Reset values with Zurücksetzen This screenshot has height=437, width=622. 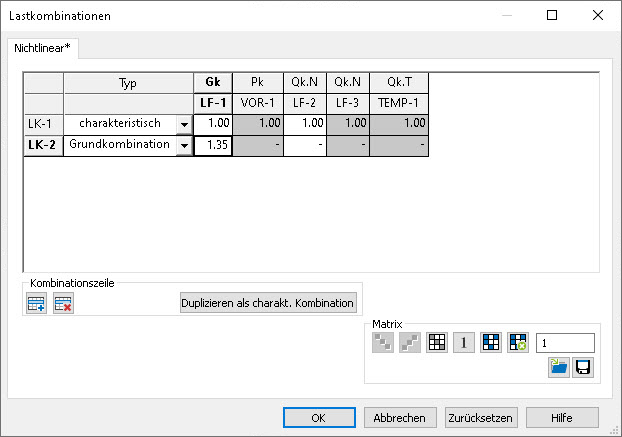tap(480, 417)
